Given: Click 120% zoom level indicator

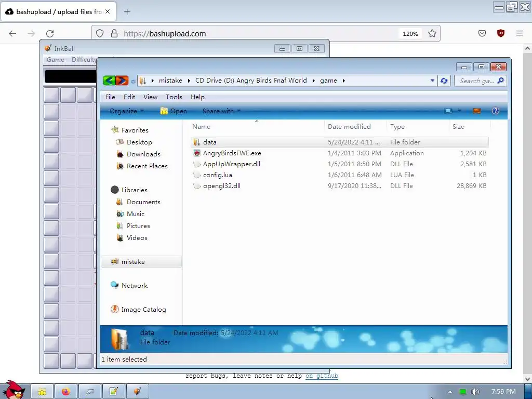Looking at the screenshot, I should [x=410, y=34].
